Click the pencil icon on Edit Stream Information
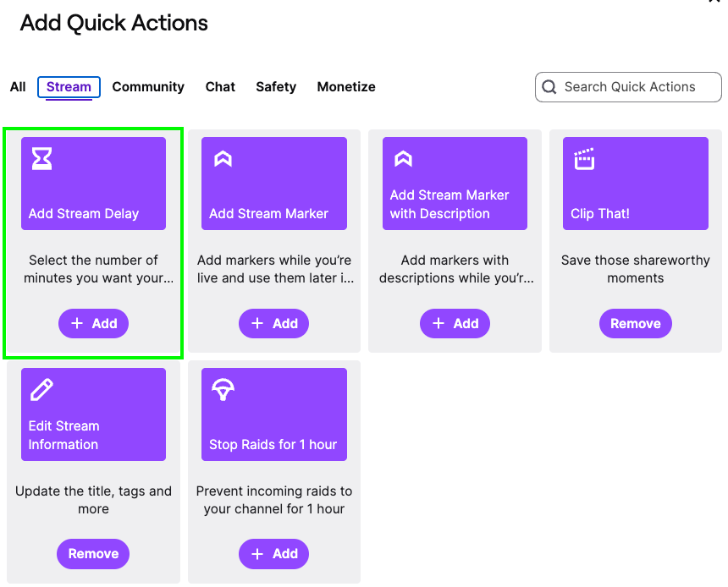The height and width of the screenshot is (587, 728). click(x=41, y=389)
